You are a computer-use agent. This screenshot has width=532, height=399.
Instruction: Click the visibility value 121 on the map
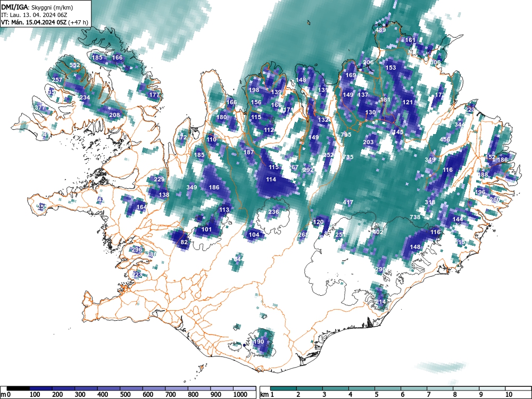(408, 102)
